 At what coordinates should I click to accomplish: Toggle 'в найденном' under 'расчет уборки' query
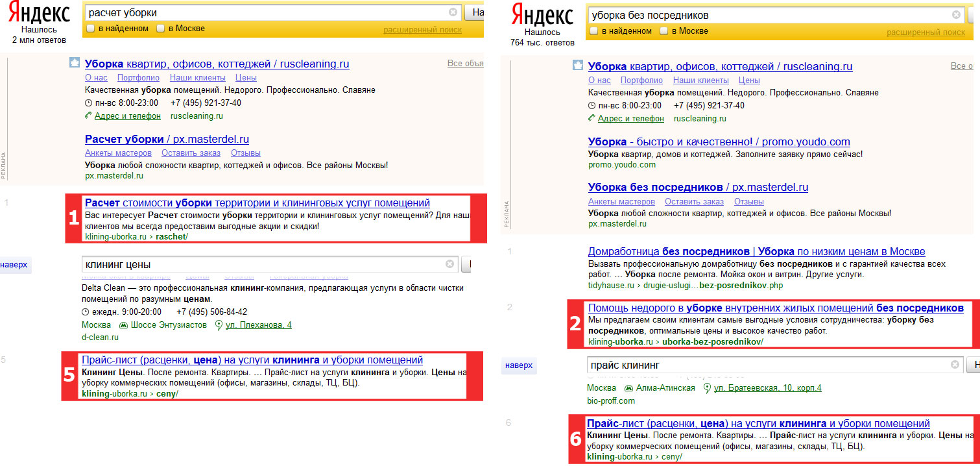(x=90, y=29)
